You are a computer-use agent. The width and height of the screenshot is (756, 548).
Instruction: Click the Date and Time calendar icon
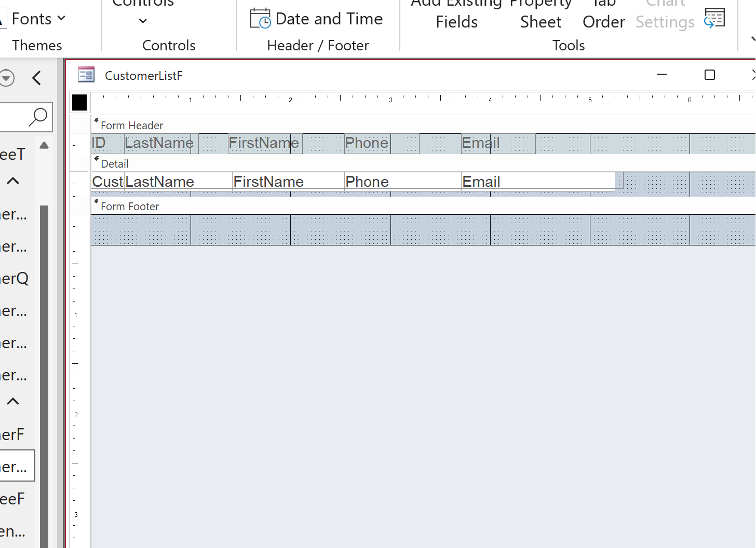pos(260,19)
